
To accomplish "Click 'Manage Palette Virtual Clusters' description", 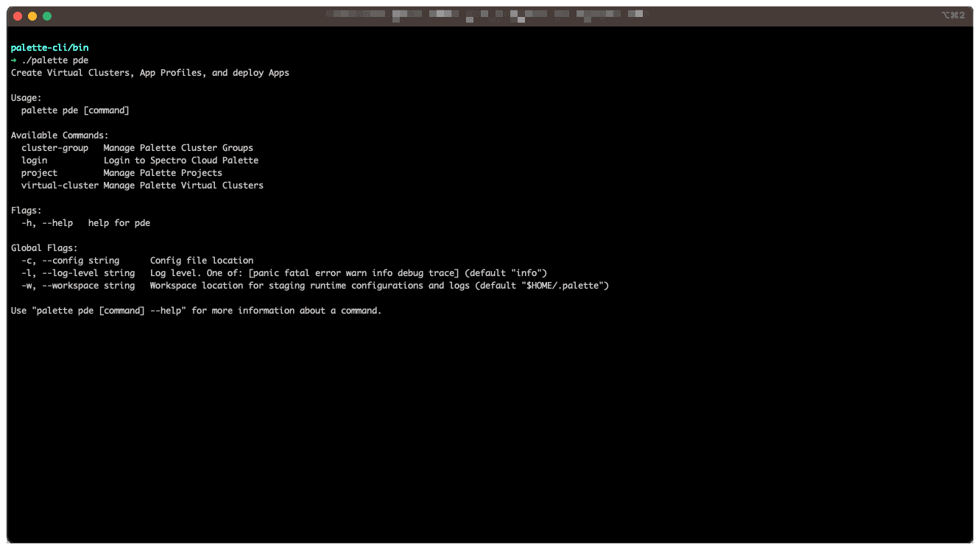I will [x=183, y=186].
